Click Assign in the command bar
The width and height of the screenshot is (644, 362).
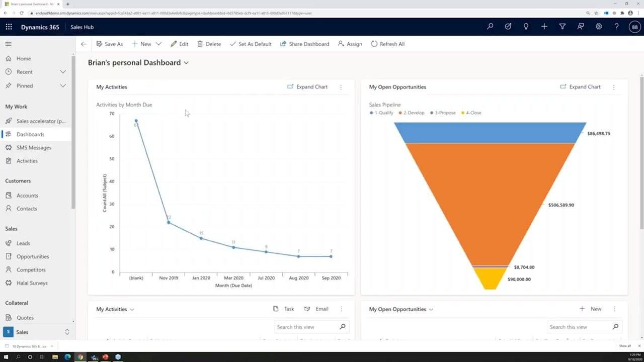350,44
